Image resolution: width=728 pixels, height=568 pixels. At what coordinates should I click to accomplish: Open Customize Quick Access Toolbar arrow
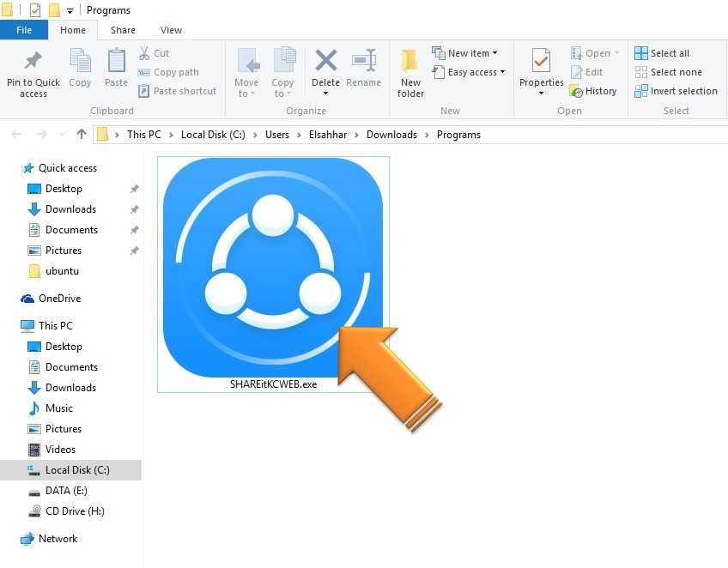70,10
